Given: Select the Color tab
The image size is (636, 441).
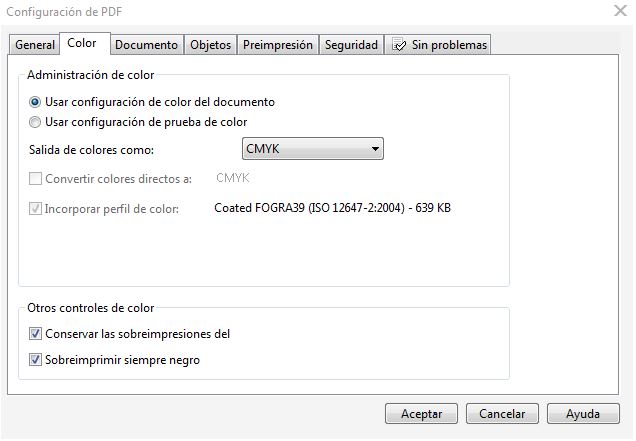Looking at the screenshot, I should (82, 43).
